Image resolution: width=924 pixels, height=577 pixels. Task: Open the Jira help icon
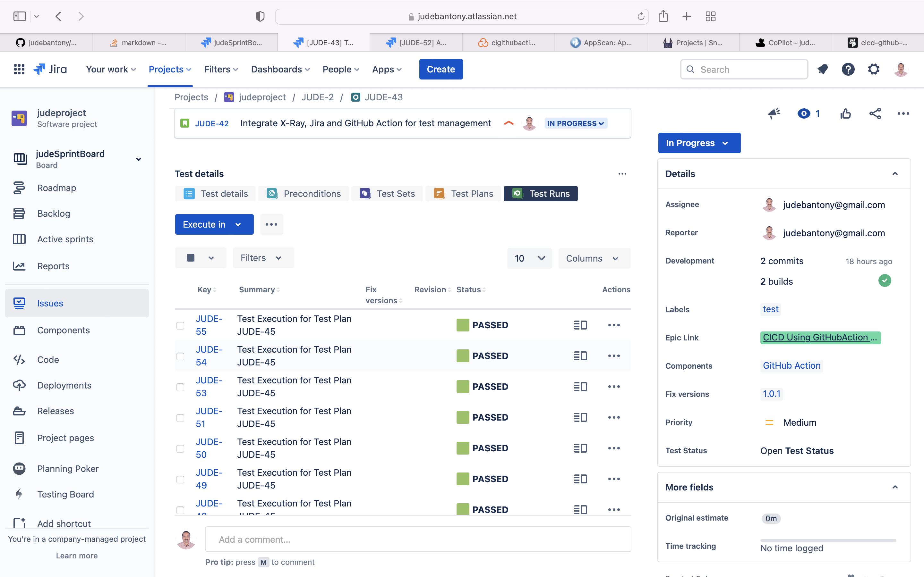[x=848, y=70]
